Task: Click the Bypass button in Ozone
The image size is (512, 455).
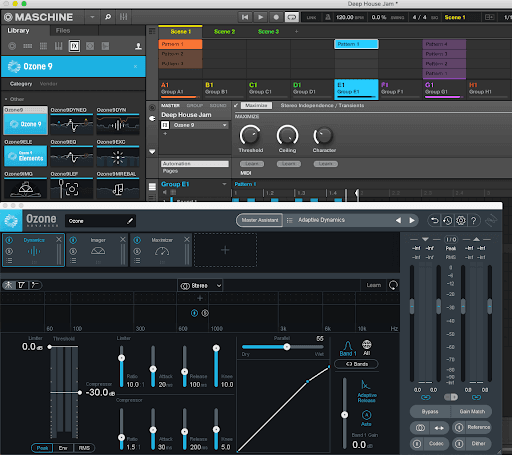Action: pyautogui.click(x=430, y=412)
